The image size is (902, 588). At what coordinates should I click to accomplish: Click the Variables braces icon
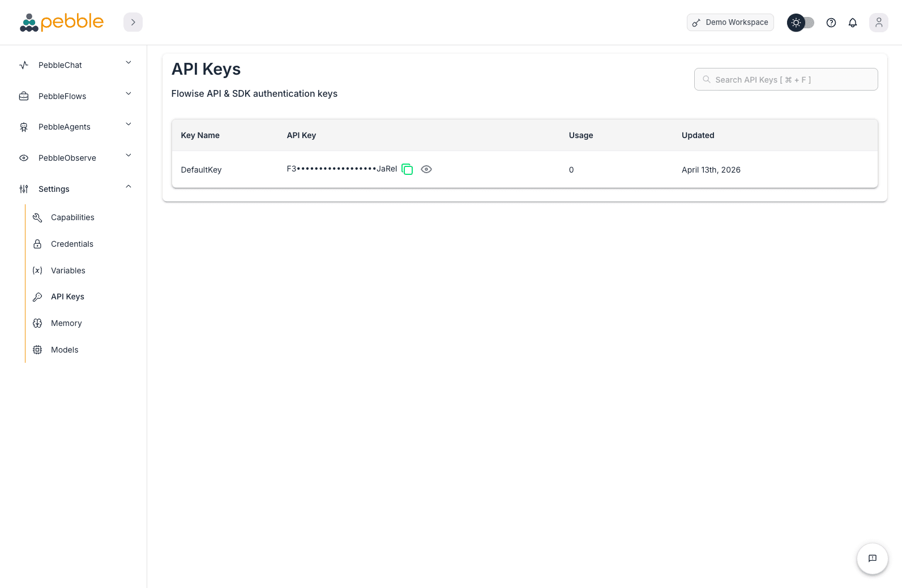[37, 271]
